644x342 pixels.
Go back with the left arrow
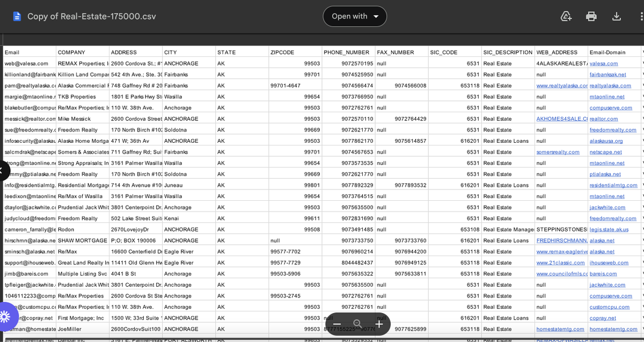coord(2,171)
